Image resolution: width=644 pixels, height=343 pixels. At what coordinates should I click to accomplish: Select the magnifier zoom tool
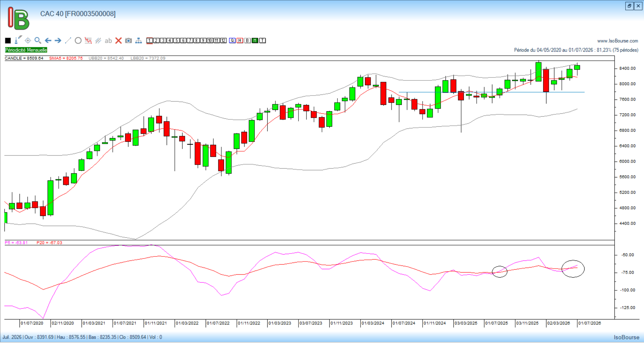(x=38, y=41)
